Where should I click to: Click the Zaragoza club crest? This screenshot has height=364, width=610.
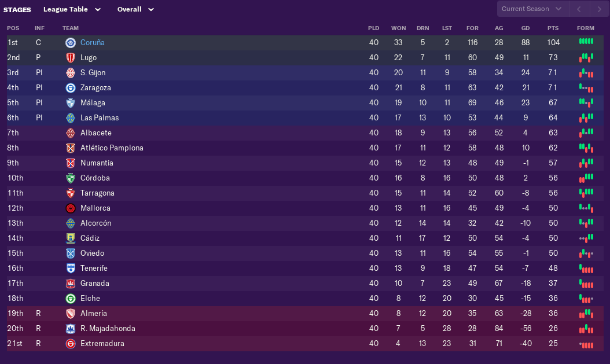point(71,88)
